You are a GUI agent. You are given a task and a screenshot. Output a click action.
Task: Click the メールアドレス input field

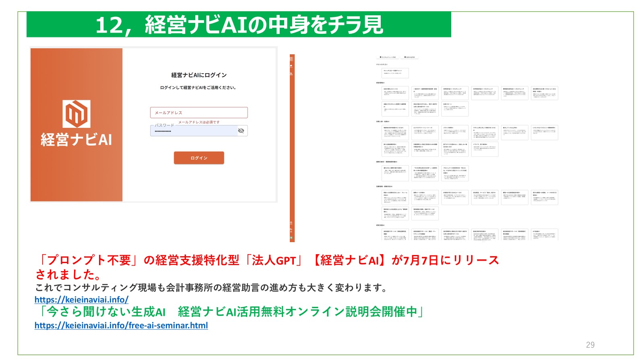(199, 113)
